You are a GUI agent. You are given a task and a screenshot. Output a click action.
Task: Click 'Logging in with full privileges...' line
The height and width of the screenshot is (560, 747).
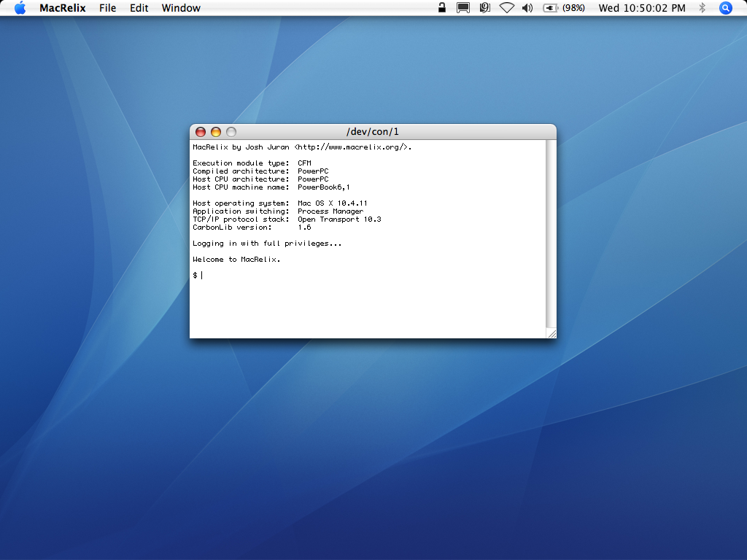[x=267, y=244]
